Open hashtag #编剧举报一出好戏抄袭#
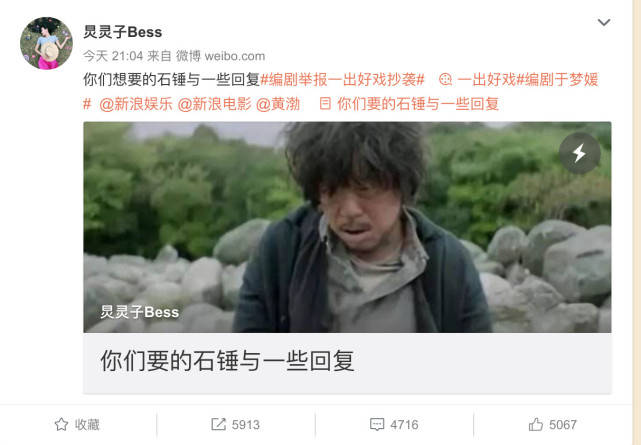 coord(343,80)
